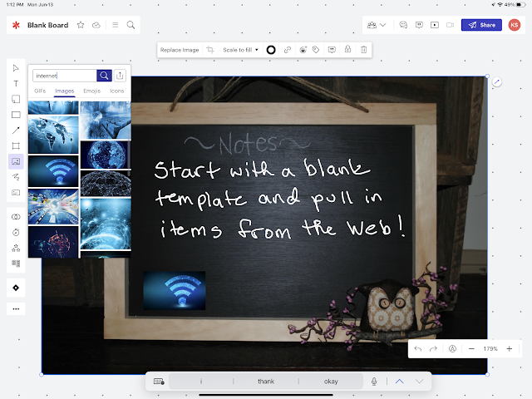
Task: Select the line connector tool
Action: (x=16, y=131)
